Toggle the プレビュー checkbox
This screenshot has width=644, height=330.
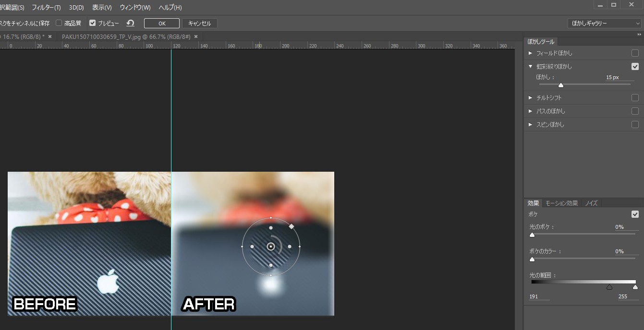point(93,23)
